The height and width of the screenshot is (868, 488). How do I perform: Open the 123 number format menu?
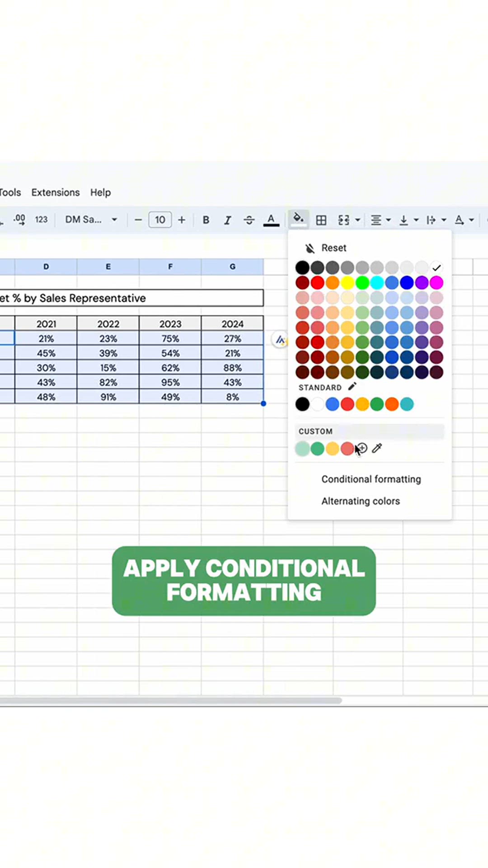(x=41, y=220)
